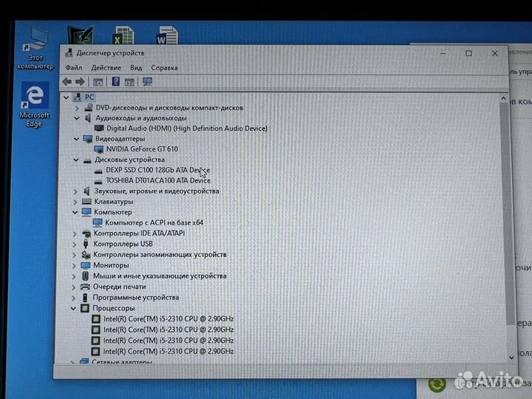Collapse the Компьютер category

(75, 212)
